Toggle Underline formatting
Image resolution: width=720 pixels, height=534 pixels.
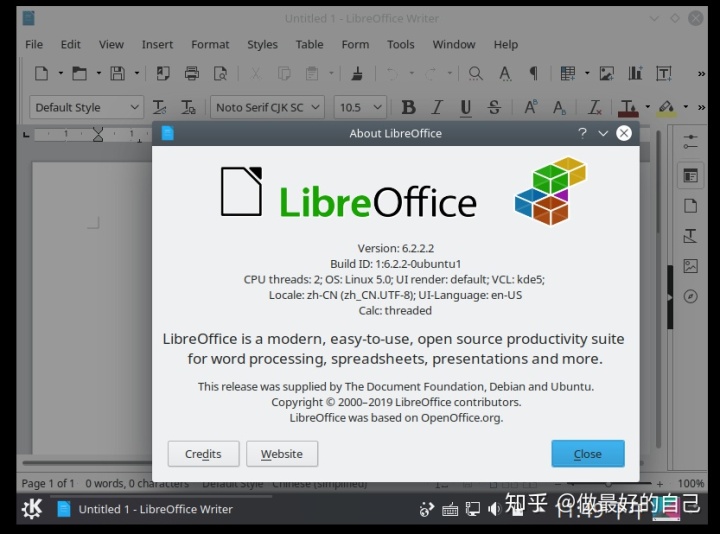(x=466, y=107)
